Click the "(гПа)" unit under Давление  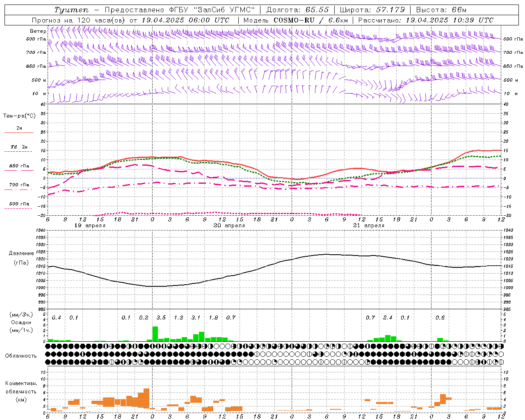tap(21, 263)
